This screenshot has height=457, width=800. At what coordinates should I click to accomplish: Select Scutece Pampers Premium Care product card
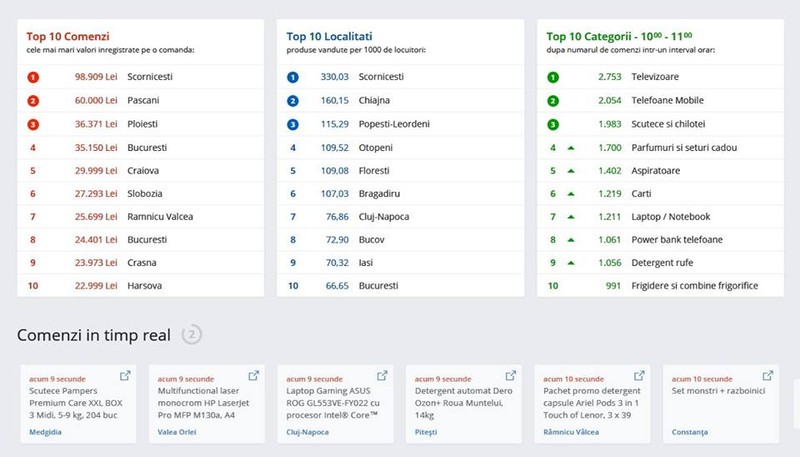[79, 403]
